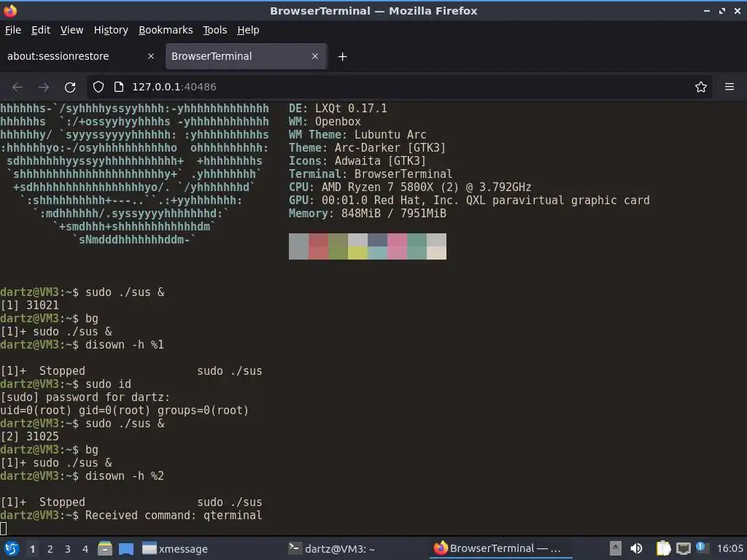Click the gray color block in the palette

click(x=298, y=246)
